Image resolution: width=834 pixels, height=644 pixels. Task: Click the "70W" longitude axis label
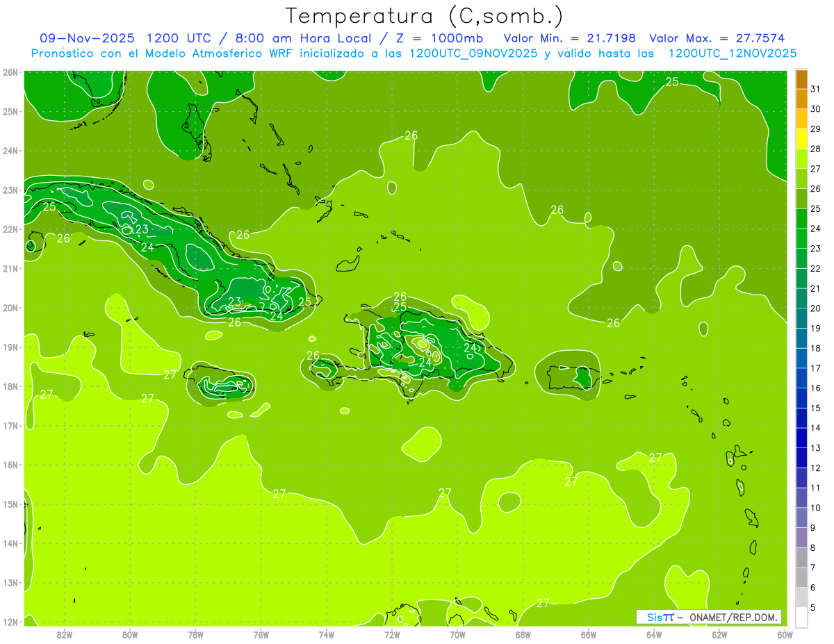pyautogui.click(x=457, y=634)
